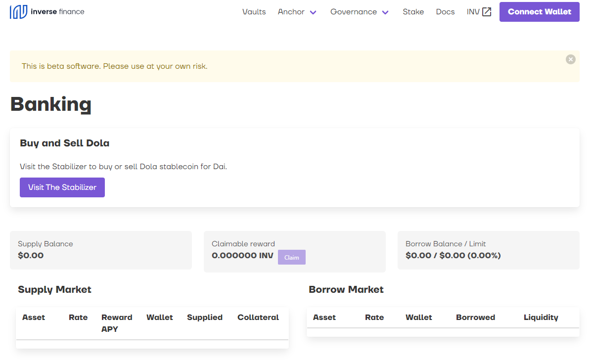Viewport: 592px width, 364px height.
Task: Click the Supply Market Wallet column header
Action: (x=160, y=318)
